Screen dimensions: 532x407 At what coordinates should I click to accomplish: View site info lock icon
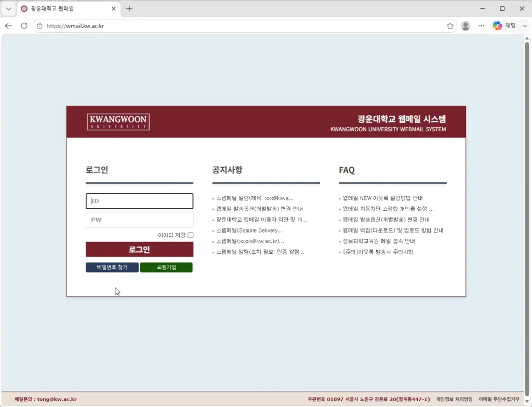coord(39,26)
